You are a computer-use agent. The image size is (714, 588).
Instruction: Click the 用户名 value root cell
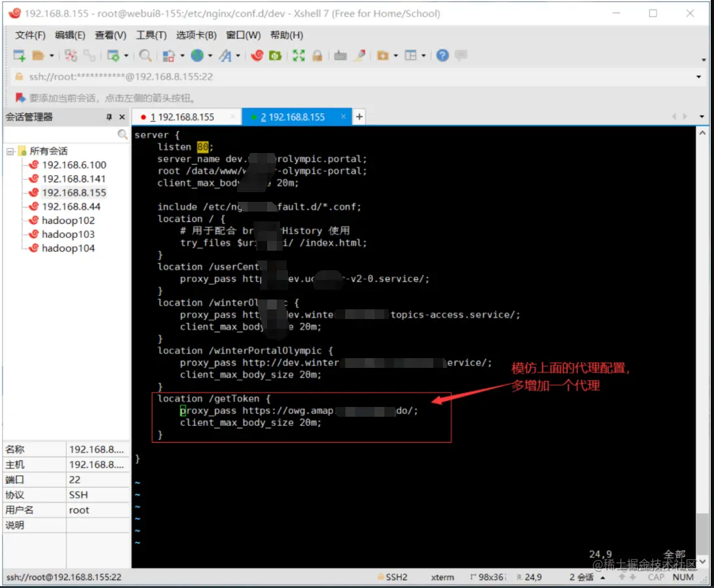pos(98,510)
